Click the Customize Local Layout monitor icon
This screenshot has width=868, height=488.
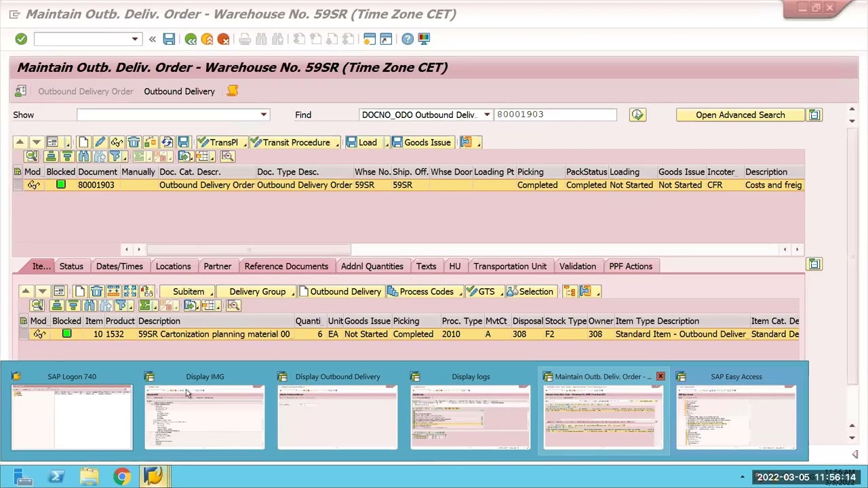tap(423, 39)
